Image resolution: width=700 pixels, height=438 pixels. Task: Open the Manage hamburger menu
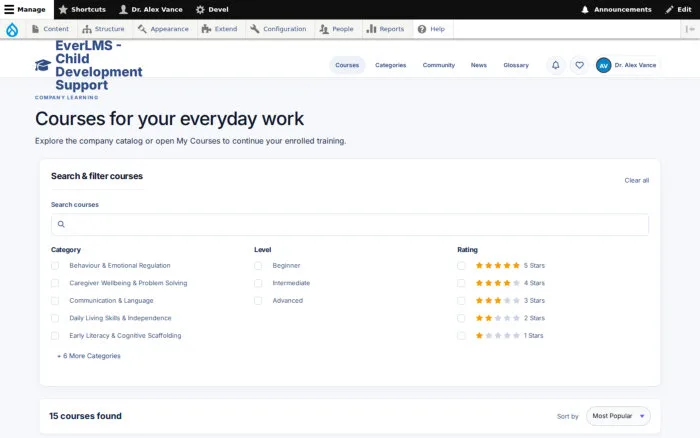(25, 9)
